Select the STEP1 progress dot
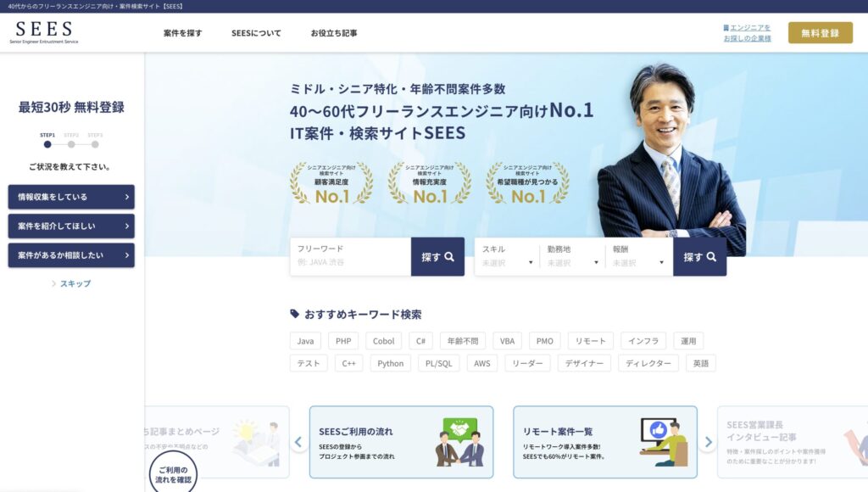868x492 pixels. point(47,144)
